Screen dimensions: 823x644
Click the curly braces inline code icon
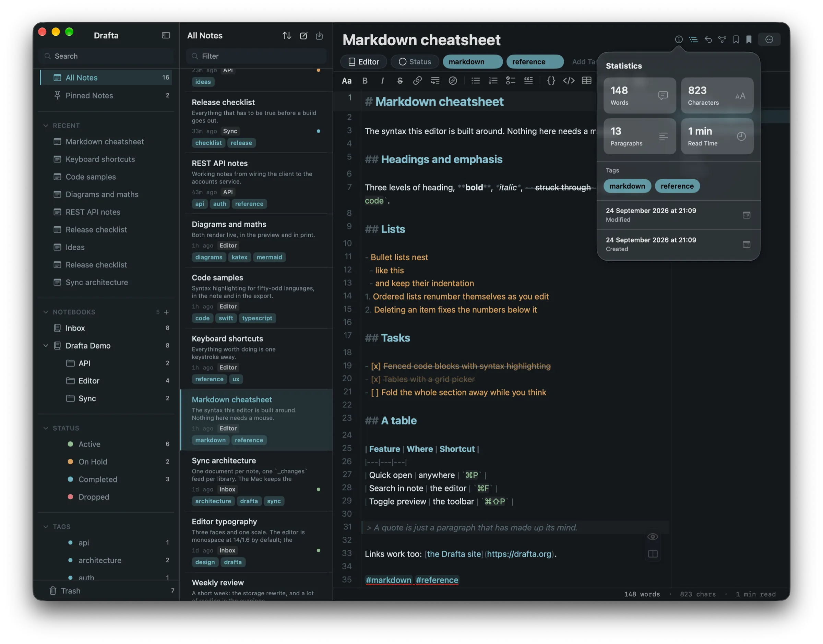click(551, 81)
